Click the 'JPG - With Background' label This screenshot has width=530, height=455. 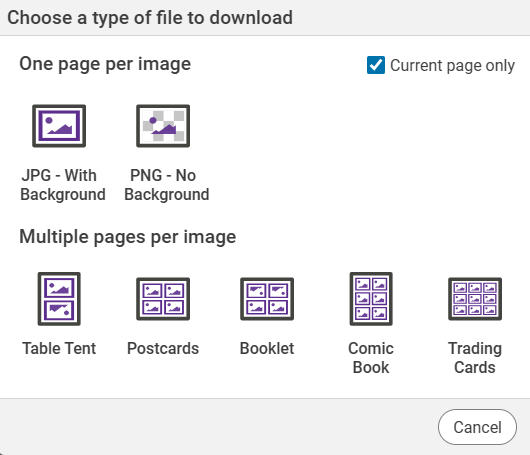click(63, 185)
